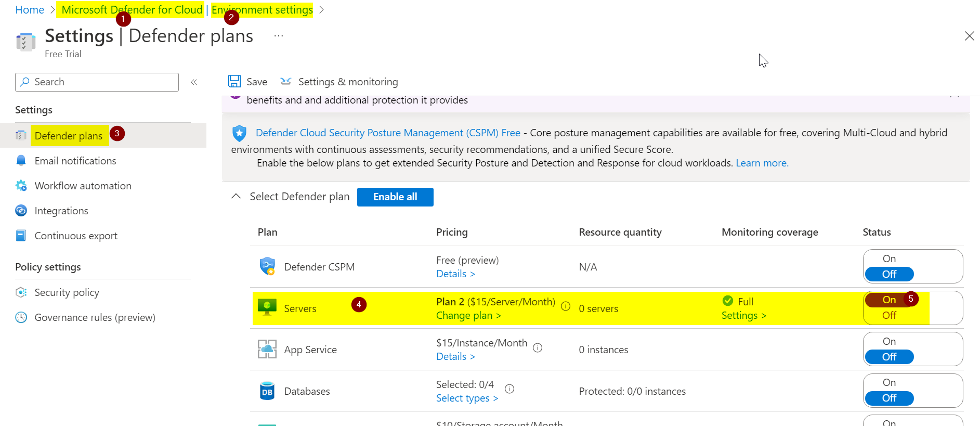Click the Workflow automation gear icon

coord(21,186)
